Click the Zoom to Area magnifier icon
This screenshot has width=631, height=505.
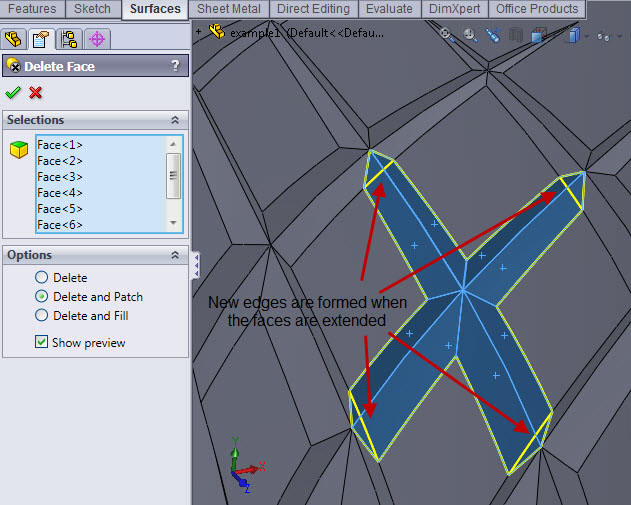(470, 35)
